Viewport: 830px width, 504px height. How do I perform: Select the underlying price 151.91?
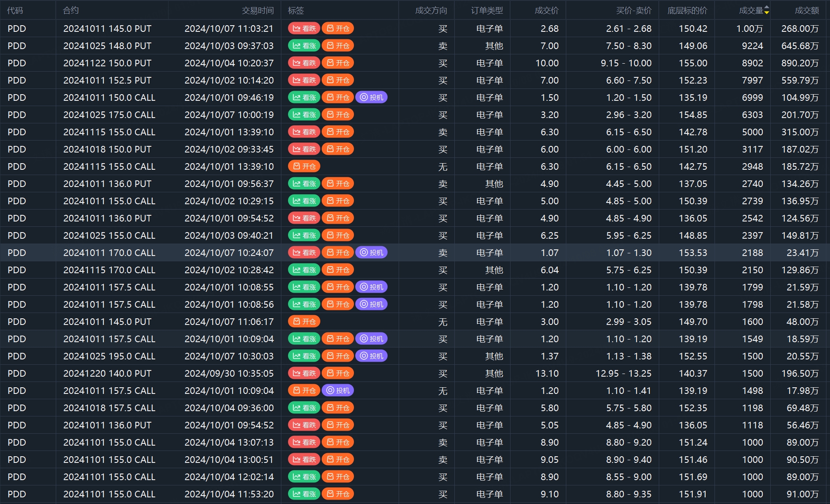click(693, 494)
